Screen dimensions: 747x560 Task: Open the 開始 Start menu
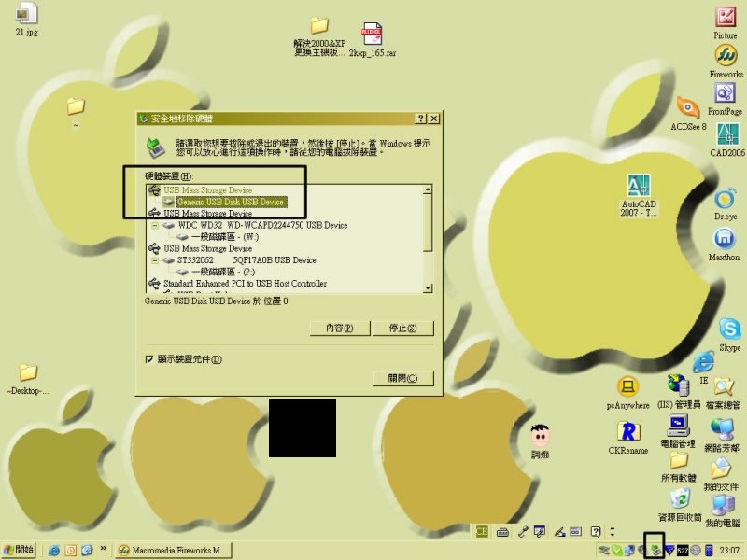pyautogui.click(x=18, y=550)
